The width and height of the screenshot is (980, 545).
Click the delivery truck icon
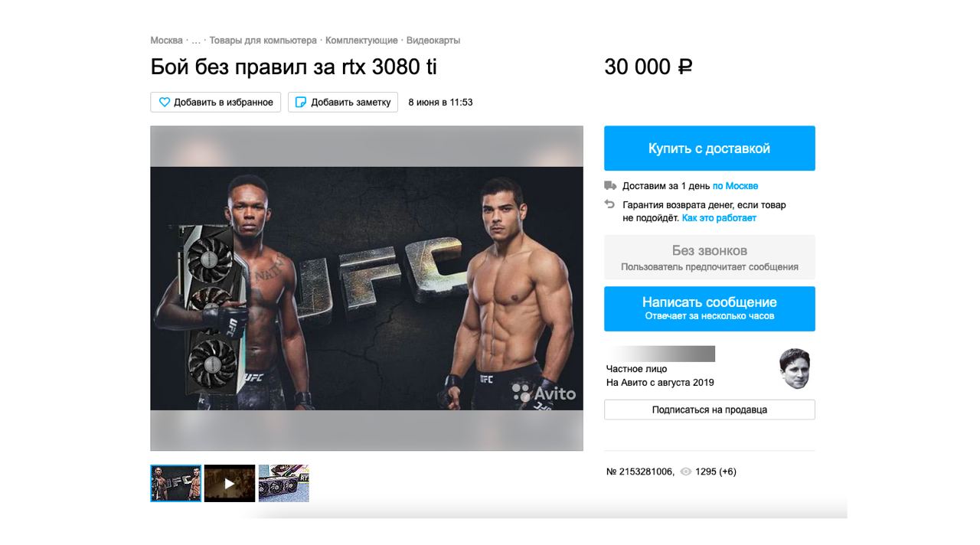click(x=610, y=185)
